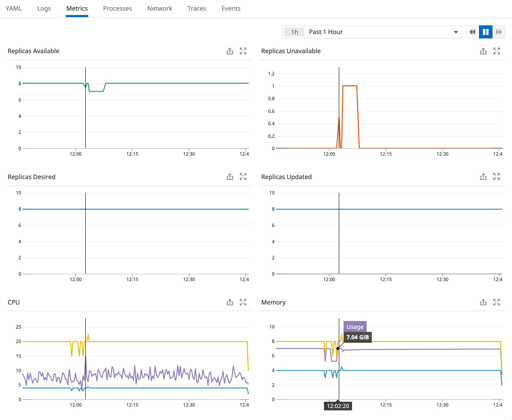This screenshot has height=420, width=512.
Task: Open the Events tab
Action: [x=230, y=8]
